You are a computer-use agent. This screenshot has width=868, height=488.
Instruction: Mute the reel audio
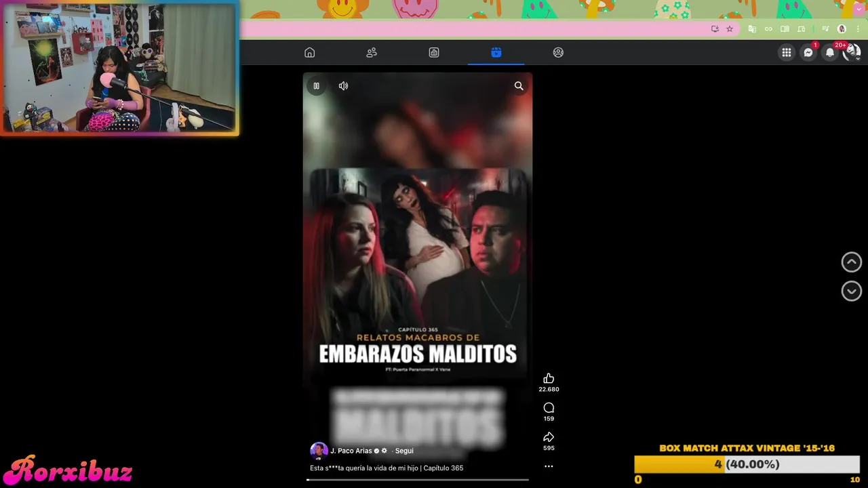click(x=343, y=85)
